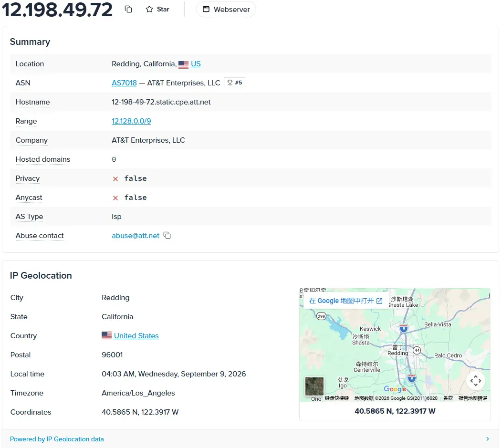Select the postal code 96001
Screen dimensions: 502x448
point(112,355)
